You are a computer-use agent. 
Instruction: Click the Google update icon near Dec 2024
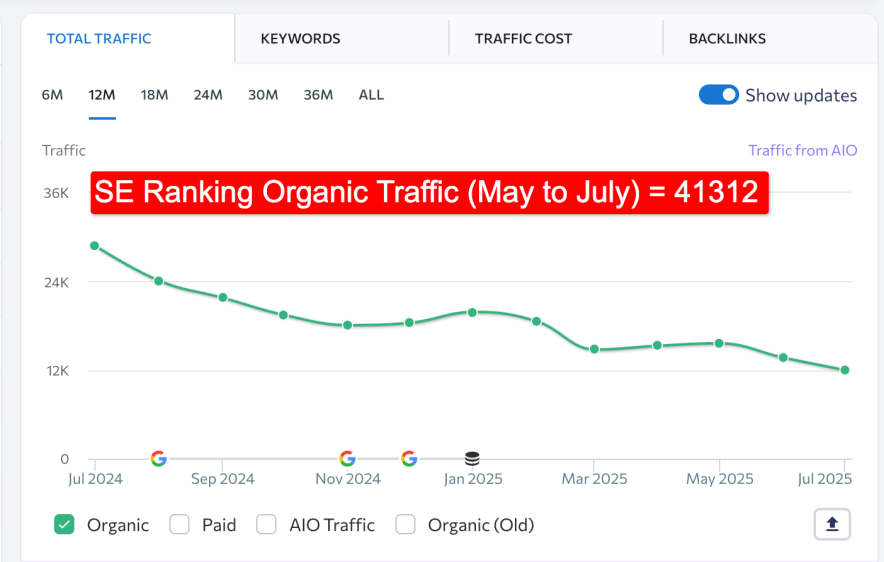[409, 459]
